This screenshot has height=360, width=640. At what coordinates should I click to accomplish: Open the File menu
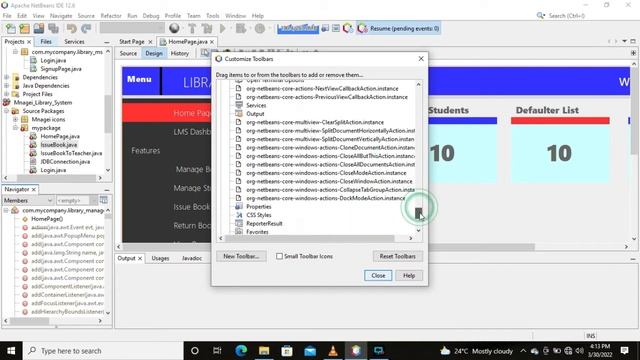[x=7, y=16]
